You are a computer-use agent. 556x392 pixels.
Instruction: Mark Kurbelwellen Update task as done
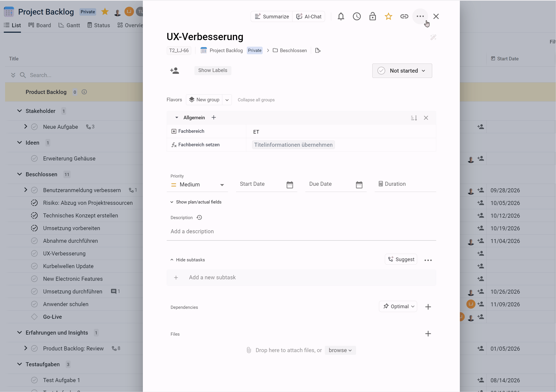(x=34, y=266)
